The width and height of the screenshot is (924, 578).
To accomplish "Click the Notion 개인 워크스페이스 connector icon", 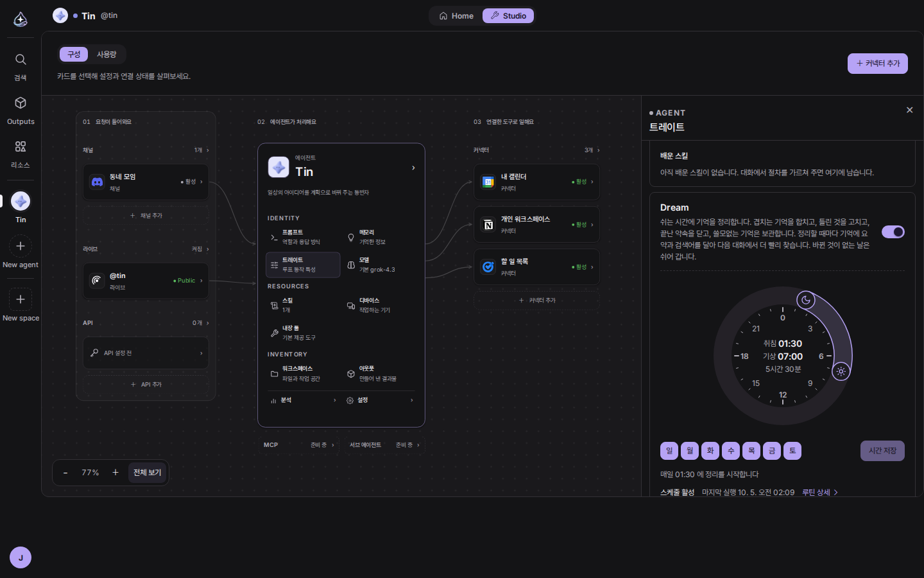I will 488,225.
